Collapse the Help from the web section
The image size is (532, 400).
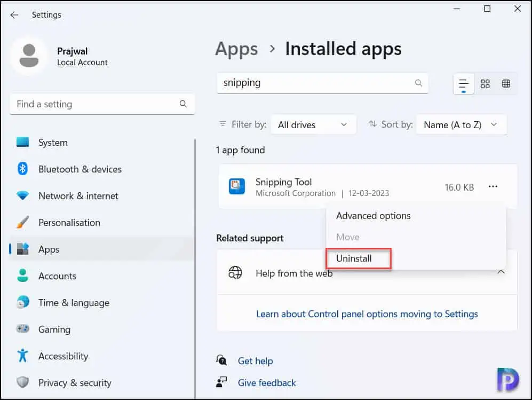click(501, 272)
